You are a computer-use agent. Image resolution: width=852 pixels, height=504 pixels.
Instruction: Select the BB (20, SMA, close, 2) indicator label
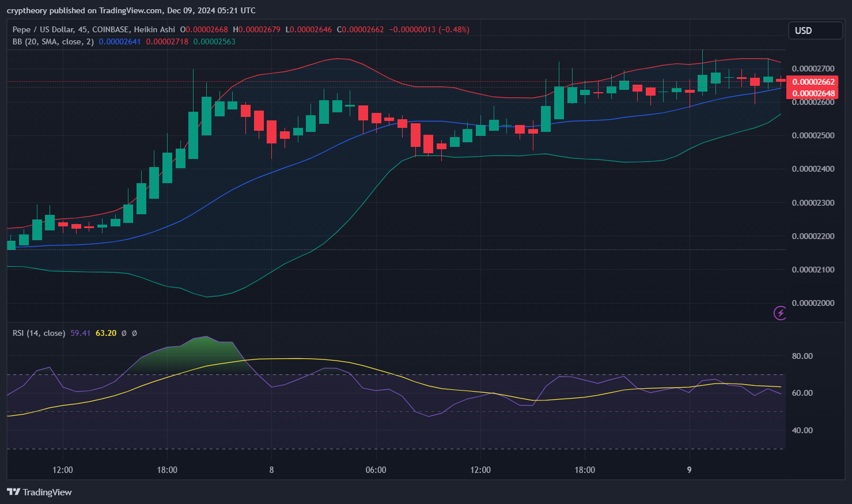pyautogui.click(x=53, y=41)
